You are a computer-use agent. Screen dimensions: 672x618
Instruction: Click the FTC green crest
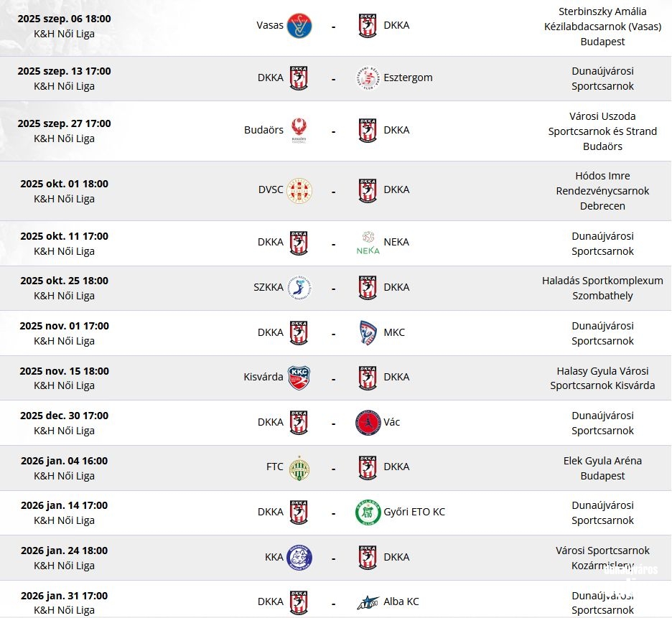[299, 467]
